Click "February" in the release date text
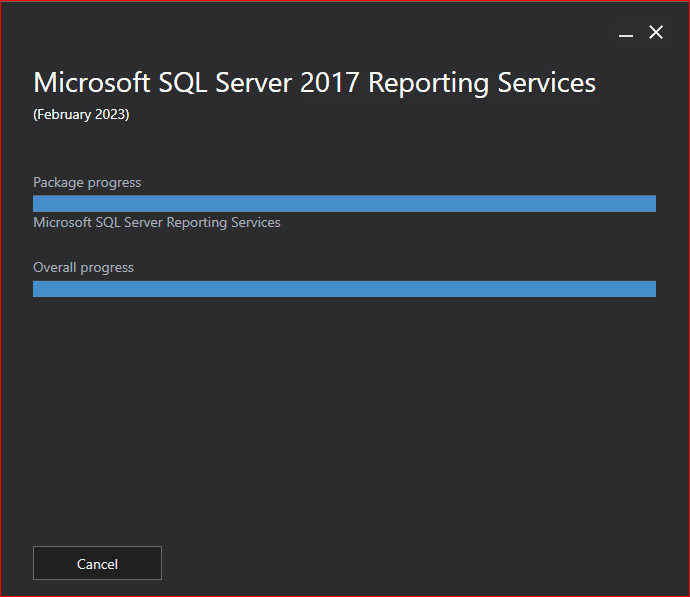 (x=63, y=114)
